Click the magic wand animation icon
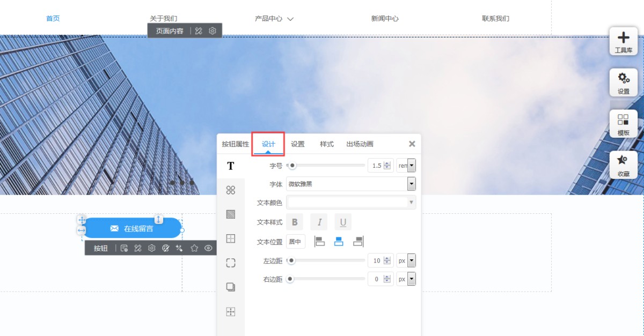644x336 pixels. click(180, 248)
